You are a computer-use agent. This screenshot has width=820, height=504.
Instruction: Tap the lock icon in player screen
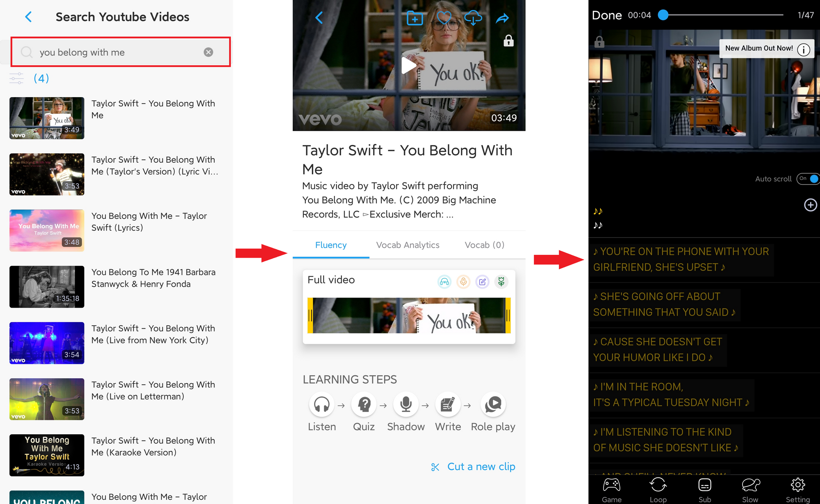[599, 42]
